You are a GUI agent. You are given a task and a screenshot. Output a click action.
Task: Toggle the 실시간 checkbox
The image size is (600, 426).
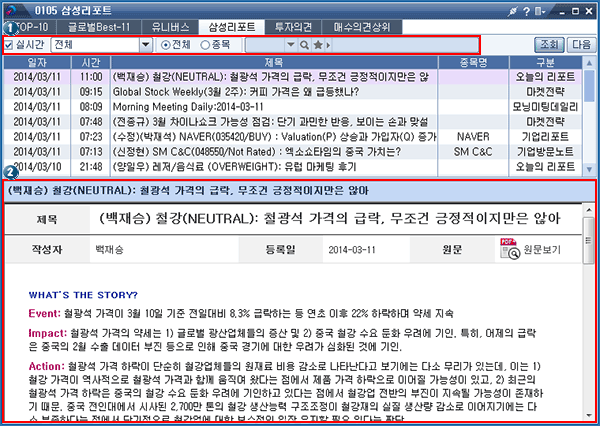tap(10, 46)
